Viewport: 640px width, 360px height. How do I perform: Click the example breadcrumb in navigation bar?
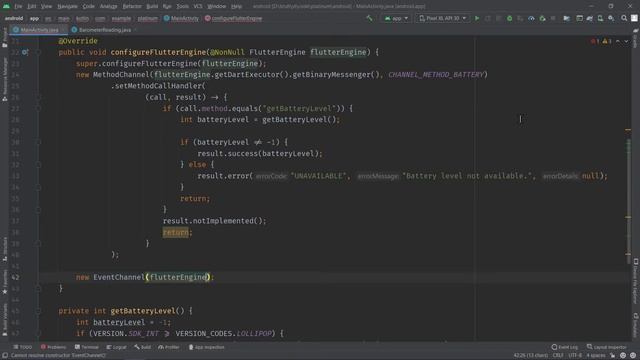point(122,18)
